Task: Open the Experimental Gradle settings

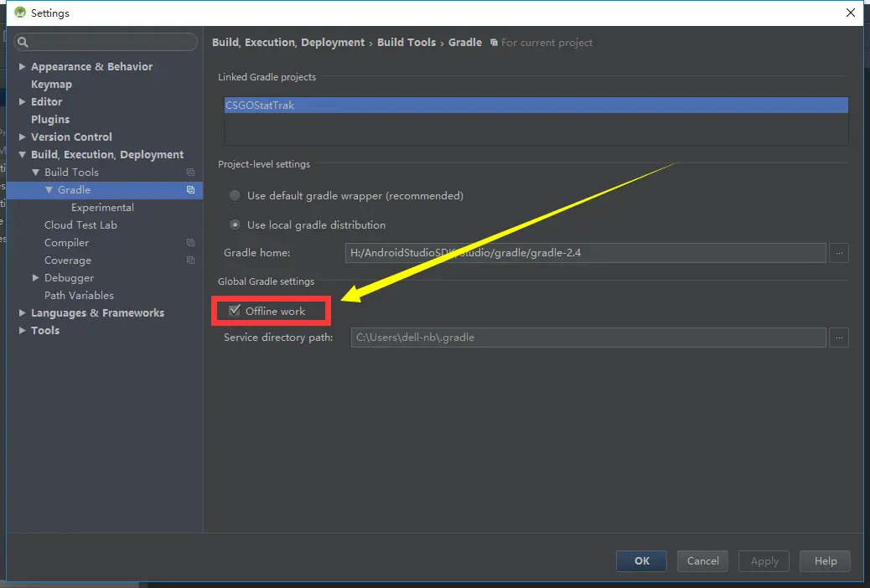Action: (102, 208)
